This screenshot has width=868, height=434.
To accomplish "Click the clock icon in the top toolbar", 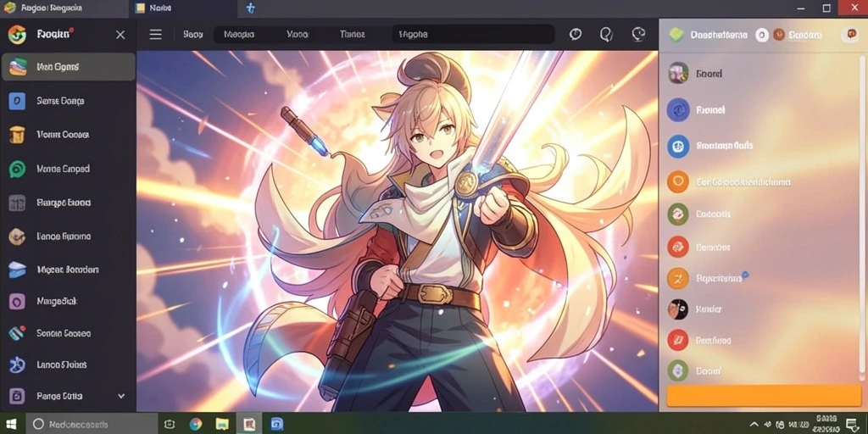I will point(576,34).
